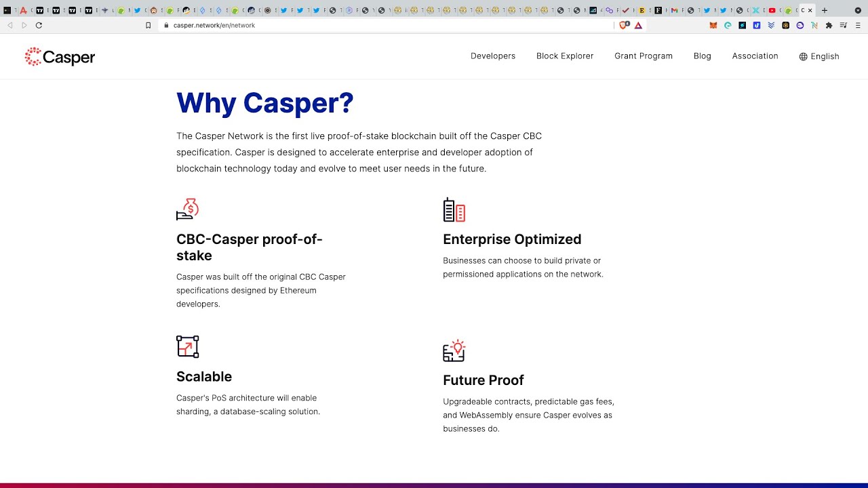This screenshot has height=488, width=868.
Task: Click the paragraph starting 'The Casper Network is'
Action: pyautogui.click(x=359, y=152)
